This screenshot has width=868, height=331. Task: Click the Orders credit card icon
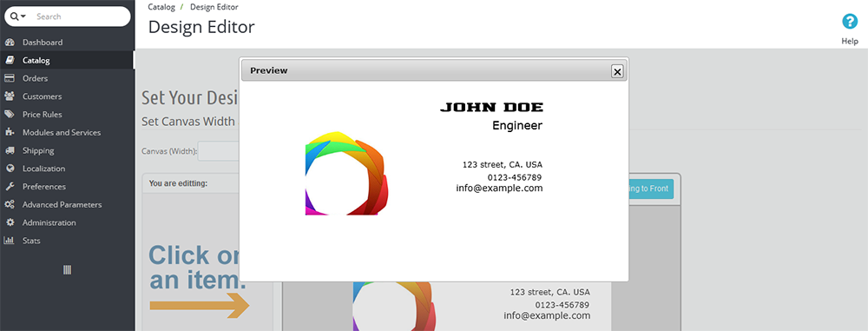click(x=10, y=78)
